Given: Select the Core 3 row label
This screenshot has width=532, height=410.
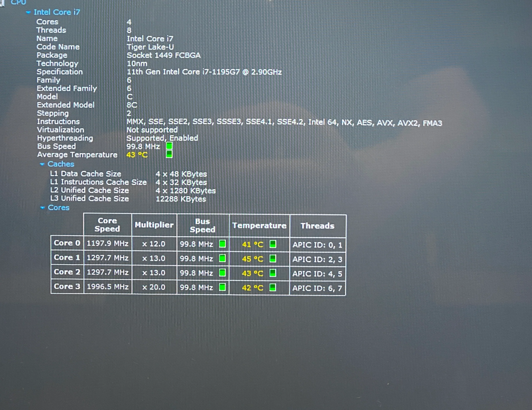Looking at the screenshot, I should pyautogui.click(x=67, y=286).
